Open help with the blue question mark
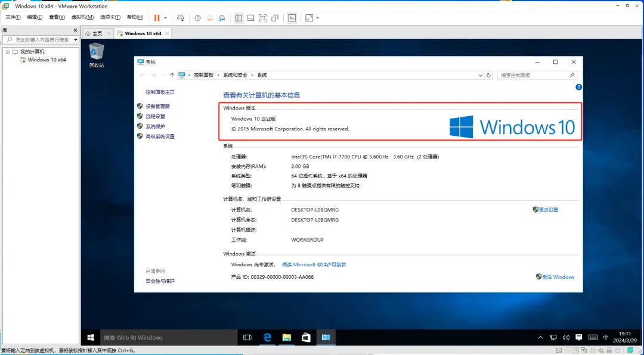 tap(578, 87)
